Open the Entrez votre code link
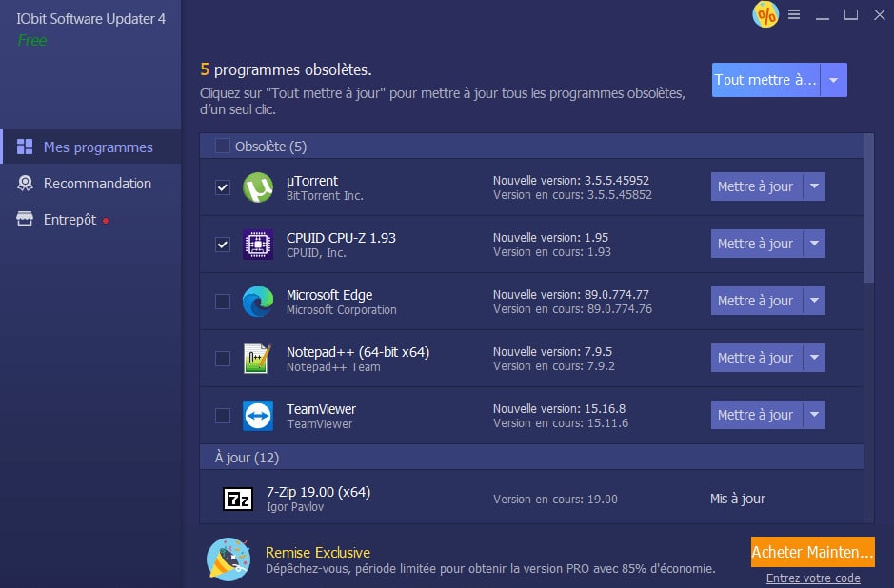The height and width of the screenshot is (588, 894). coord(813,578)
